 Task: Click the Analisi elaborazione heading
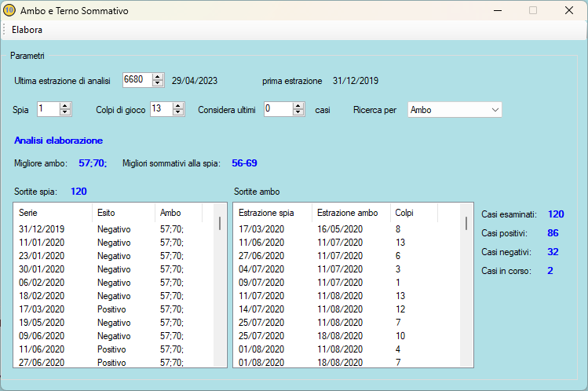coord(59,141)
